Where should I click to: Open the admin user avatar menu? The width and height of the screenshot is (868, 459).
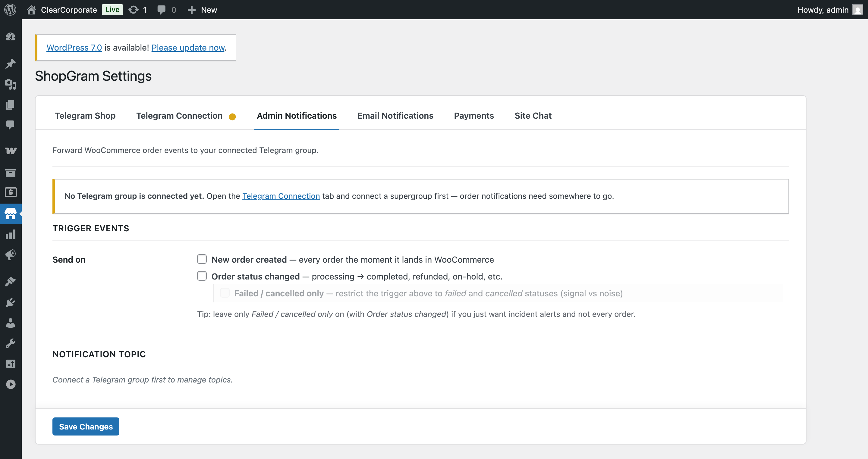tap(857, 10)
